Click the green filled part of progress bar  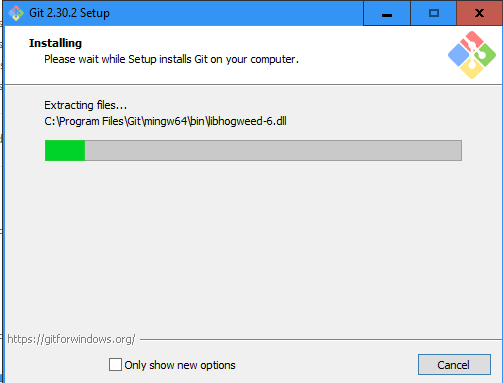pos(65,151)
